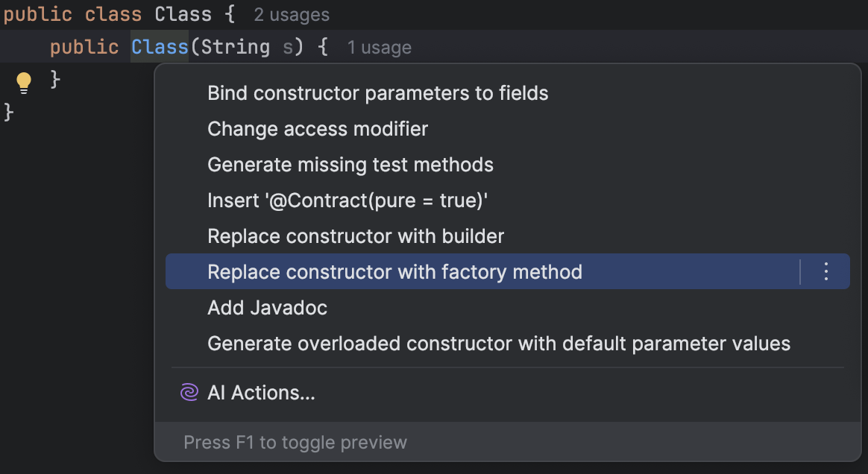
Task: Select the Add Javadoc action
Action: point(267,308)
